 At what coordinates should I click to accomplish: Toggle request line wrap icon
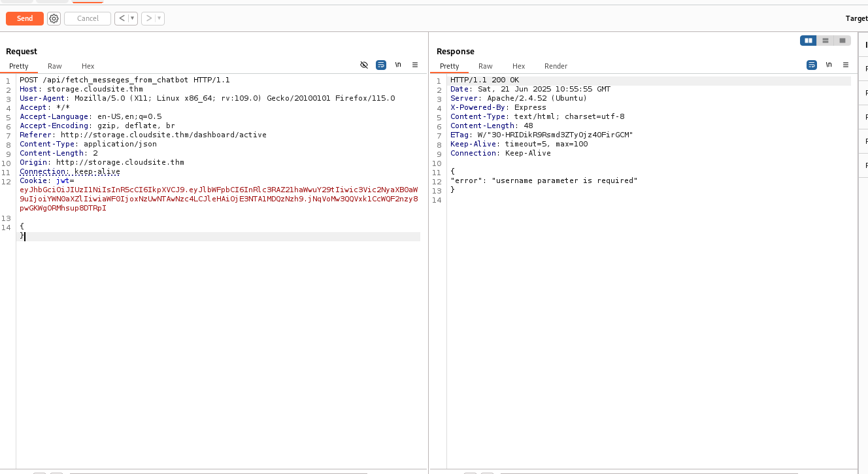(x=381, y=65)
